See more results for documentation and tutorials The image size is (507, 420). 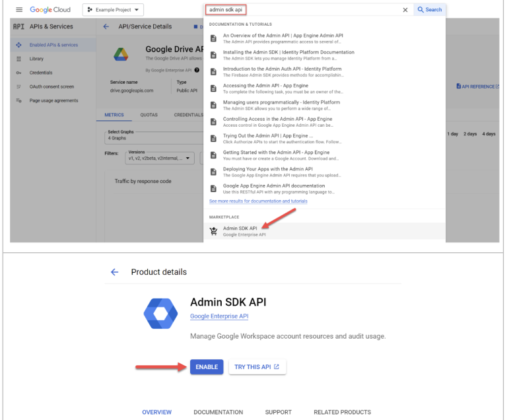pyautogui.click(x=258, y=201)
